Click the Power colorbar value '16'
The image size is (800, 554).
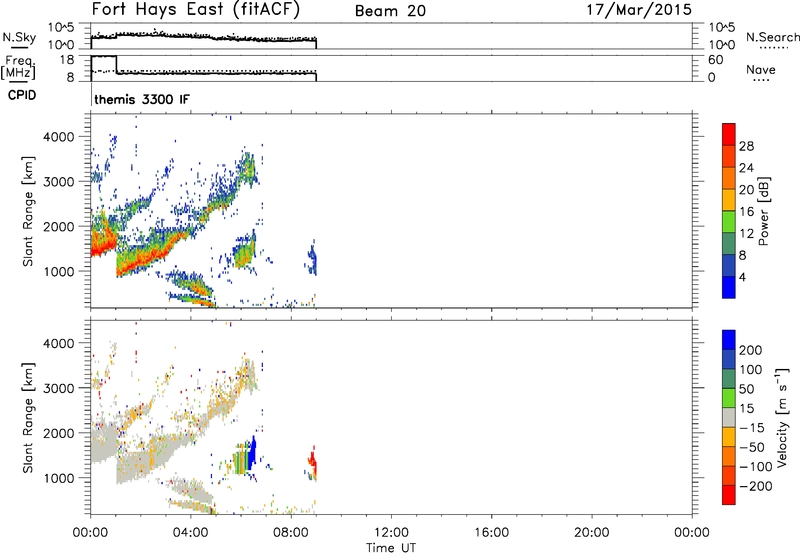[746, 212]
